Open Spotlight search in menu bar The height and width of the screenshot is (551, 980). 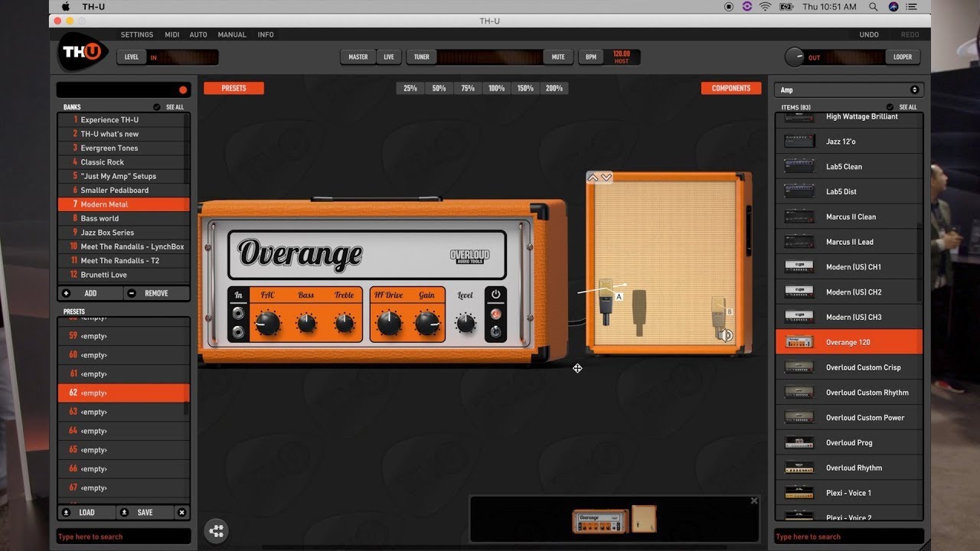874,7
